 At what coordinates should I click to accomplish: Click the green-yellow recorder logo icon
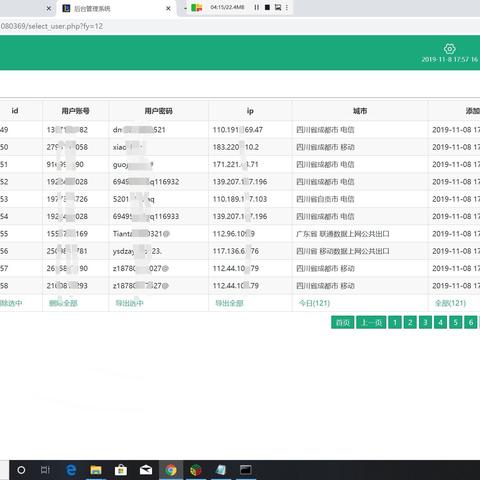[x=197, y=8]
